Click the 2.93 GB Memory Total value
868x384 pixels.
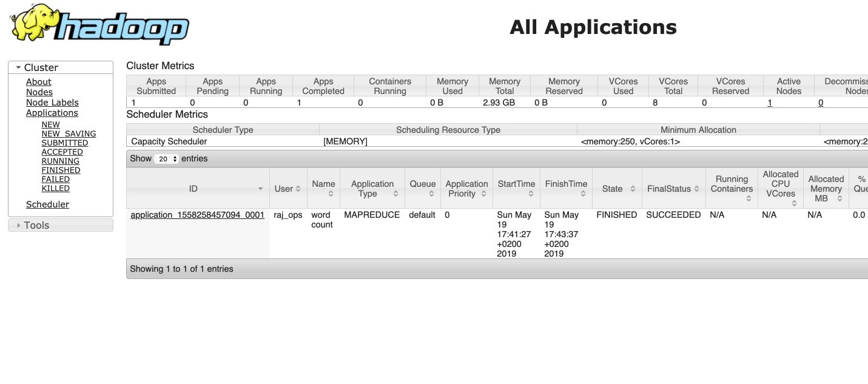(x=499, y=103)
